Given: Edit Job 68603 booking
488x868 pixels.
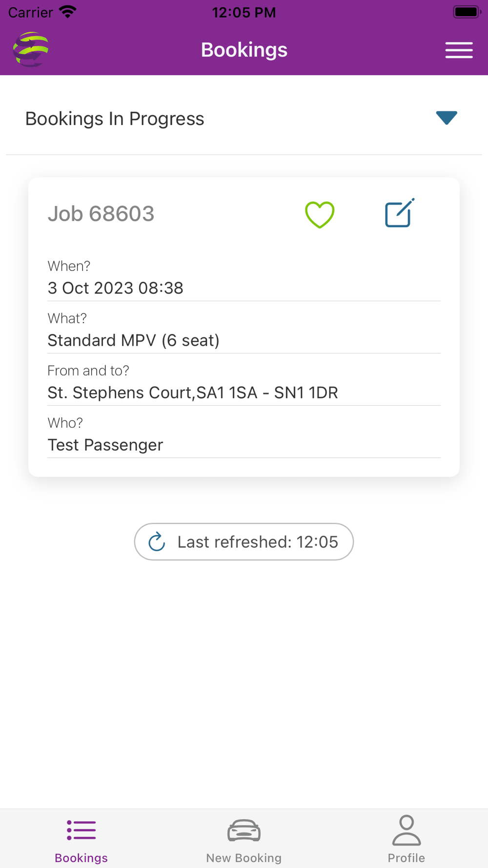Looking at the screenshot, I should (x=400, y=213).
